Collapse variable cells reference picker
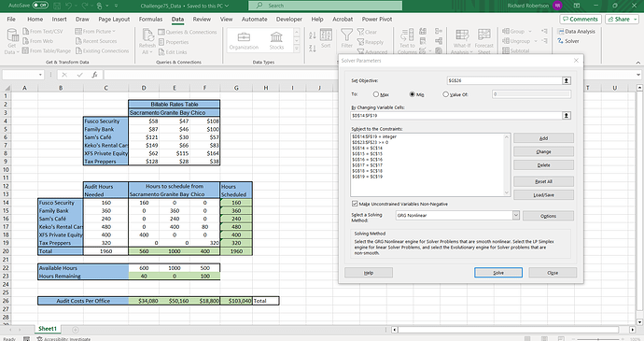Image resolution: width=644 pixels, height=341 pixels. pos(567,116)
